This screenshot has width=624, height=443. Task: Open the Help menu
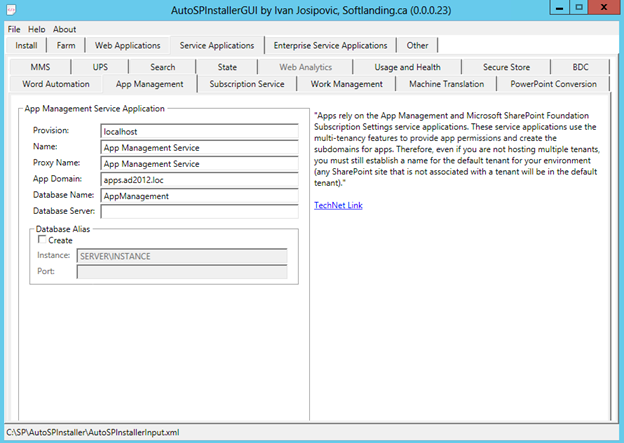coord(37,29)
